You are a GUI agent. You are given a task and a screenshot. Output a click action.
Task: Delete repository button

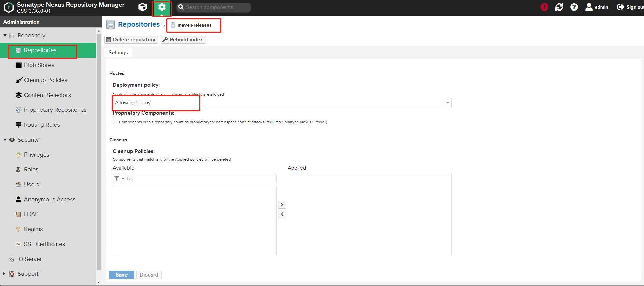[x=131, y=40]
